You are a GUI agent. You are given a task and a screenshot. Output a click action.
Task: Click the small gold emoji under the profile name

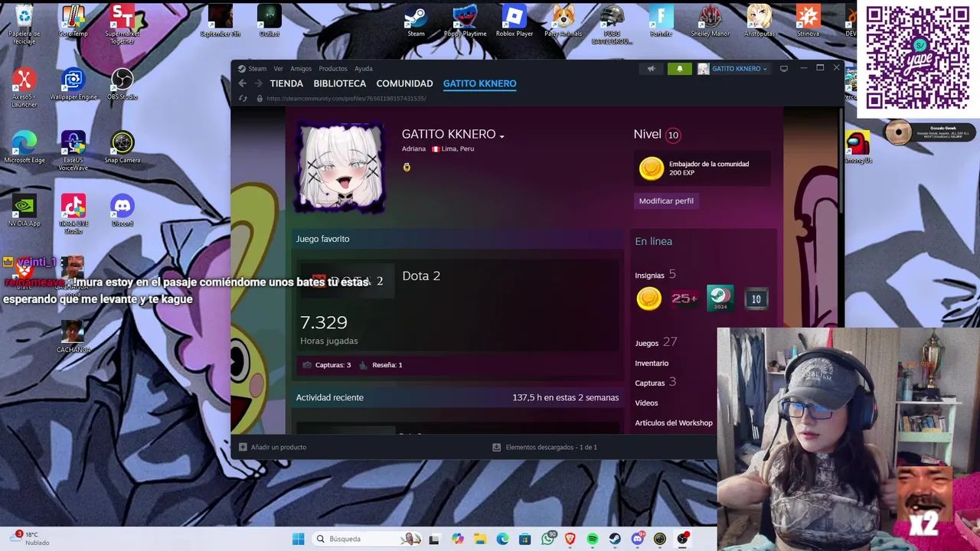coord(407,167)
